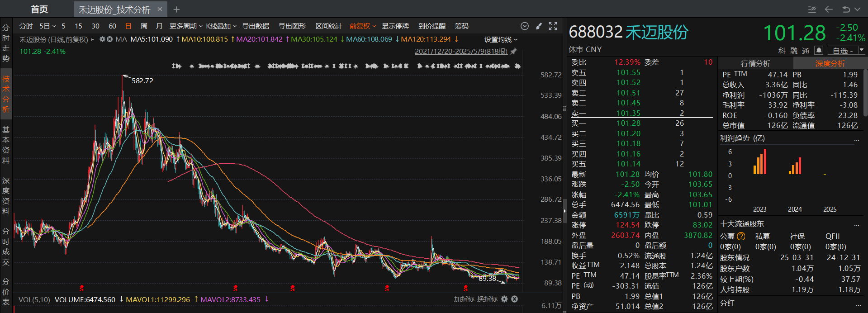The height and width of the screenshot is (313, 868).
Task: Click the 通 stock-connect badge
Action: (x=806, y=51)
